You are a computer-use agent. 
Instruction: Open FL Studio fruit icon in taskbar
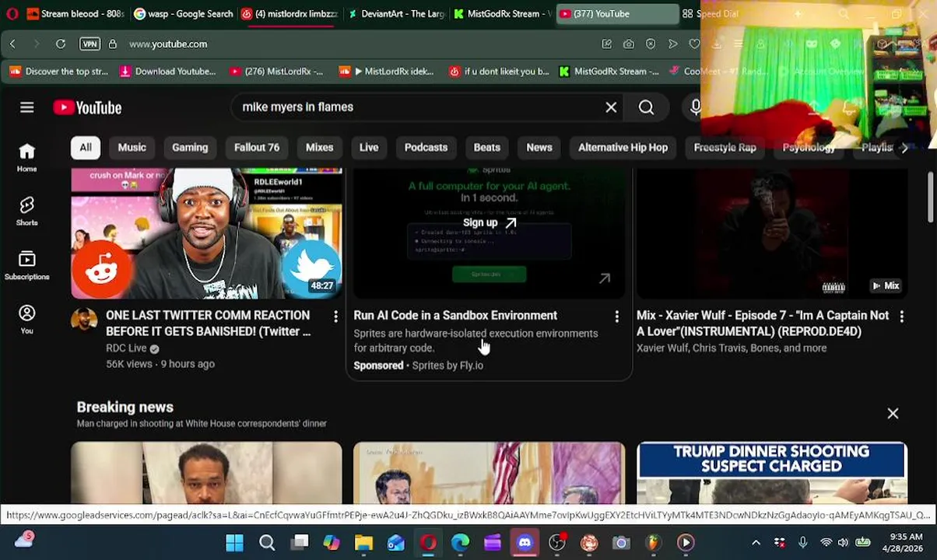click(653, 543)
